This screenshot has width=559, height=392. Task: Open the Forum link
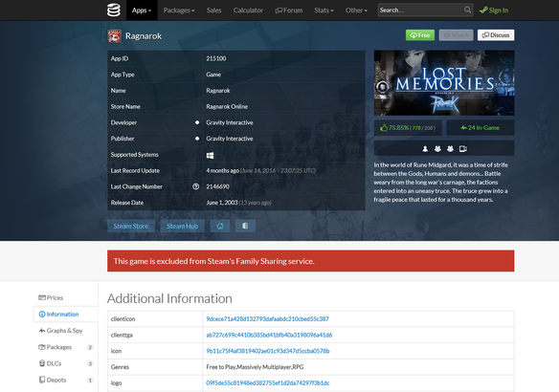coord(289,11)
